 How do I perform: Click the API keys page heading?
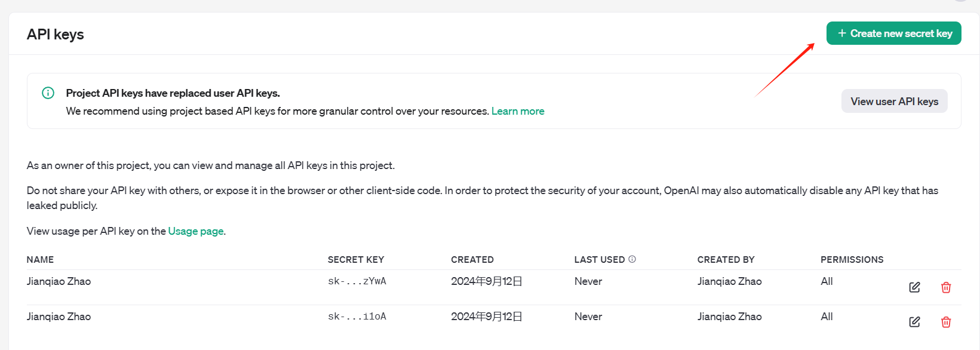point(56,35)
